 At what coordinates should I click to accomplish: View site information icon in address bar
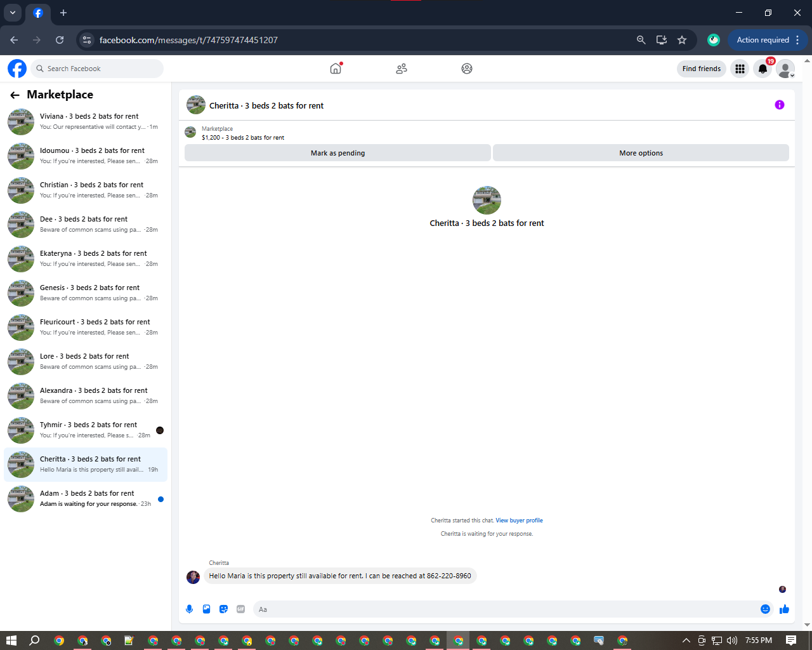[87, 40]
